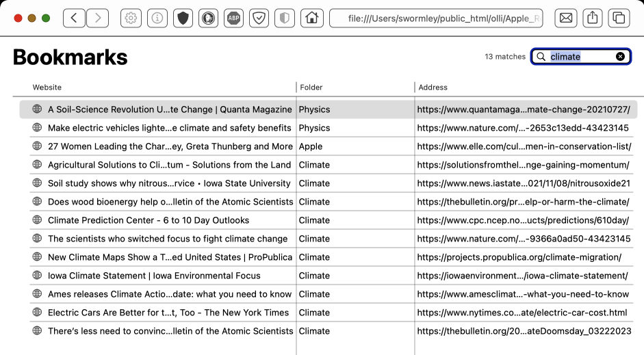Screen dimensions: 644x355
Task: Click Physics folder in Soil-Science Revolution row
Action: tap(314, 109)
